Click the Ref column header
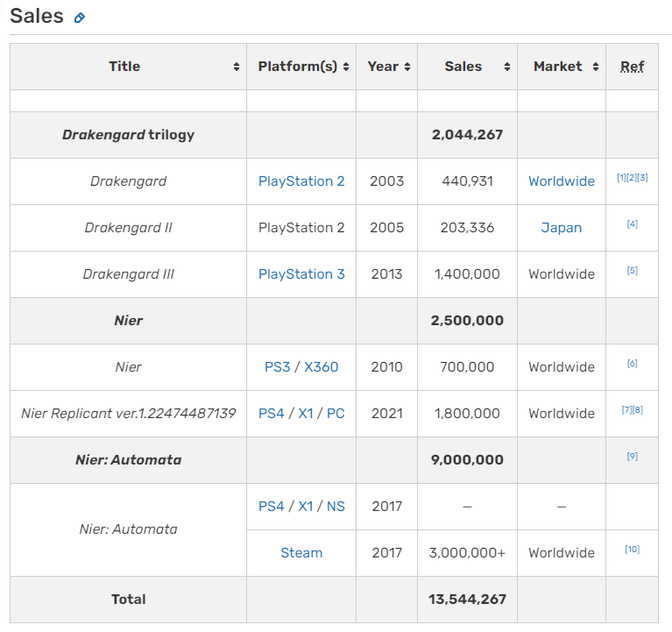Screen dimensions: 672x632 coord(632,67)
